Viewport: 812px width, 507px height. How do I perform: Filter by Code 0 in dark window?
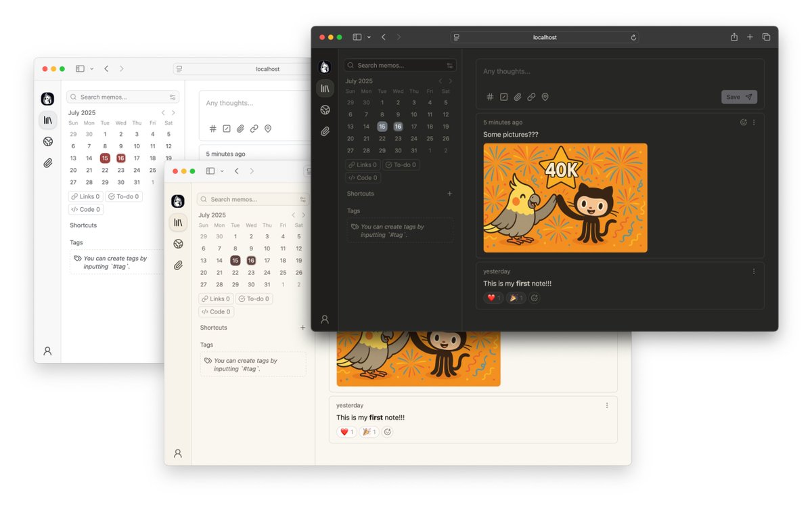tap(363, 178)
